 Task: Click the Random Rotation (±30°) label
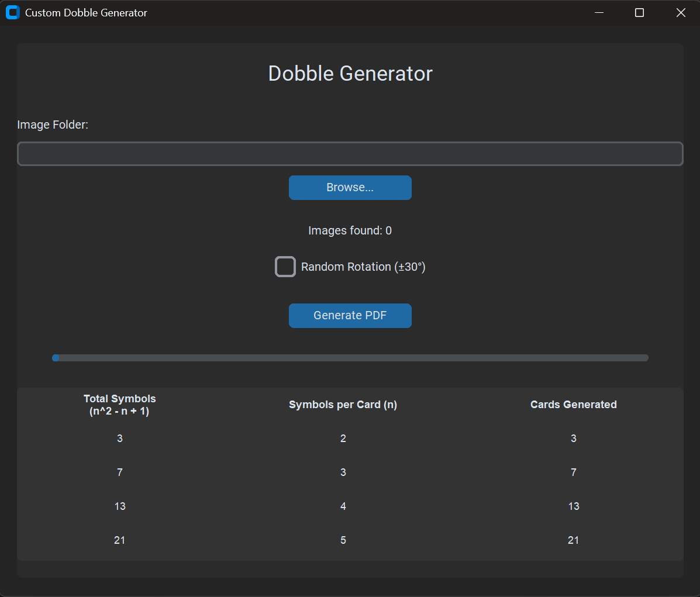point(363,267)
